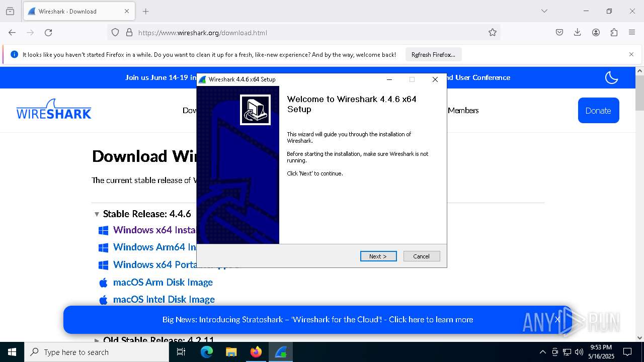This screenshot has height=362, width=644.
Task: Click the computer installer graphic in wizard
Action: coord(255,110)
